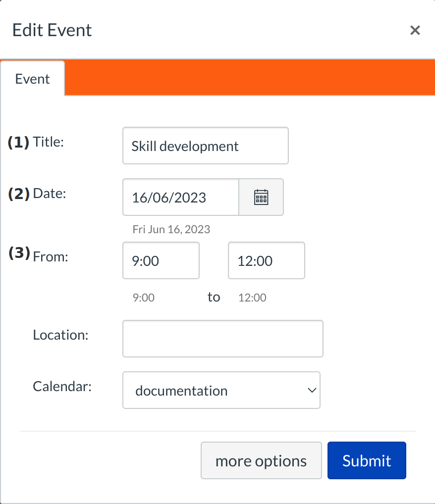Viewport: 435px width, 504px height.
Task: Focus the Date field showing 16/06/2023
Action: (x=181, y=198)
